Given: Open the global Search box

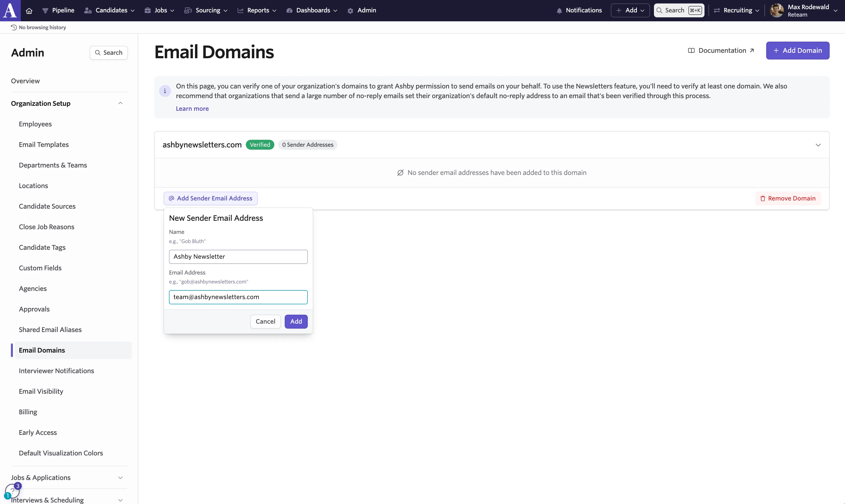Looking at the screenshot, I should pos(679,10).
